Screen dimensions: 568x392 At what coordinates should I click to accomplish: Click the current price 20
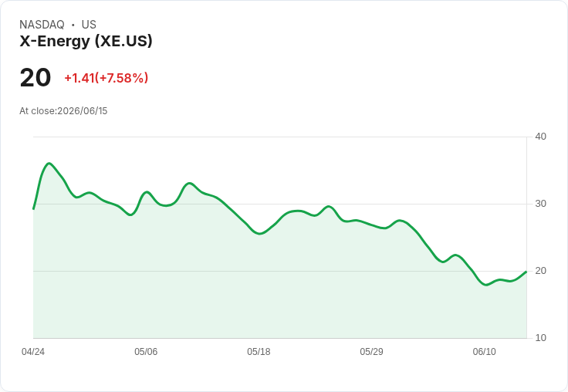click(x=35, y=77)
